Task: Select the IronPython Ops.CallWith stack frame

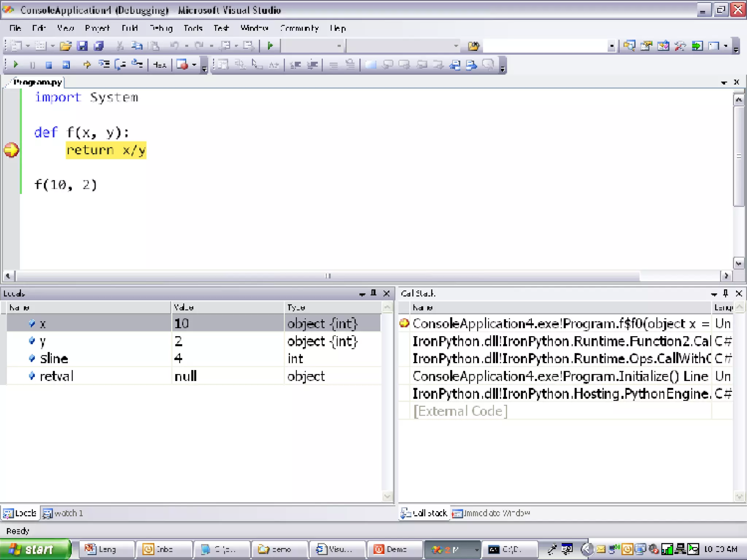Action: tap(561, 359)
